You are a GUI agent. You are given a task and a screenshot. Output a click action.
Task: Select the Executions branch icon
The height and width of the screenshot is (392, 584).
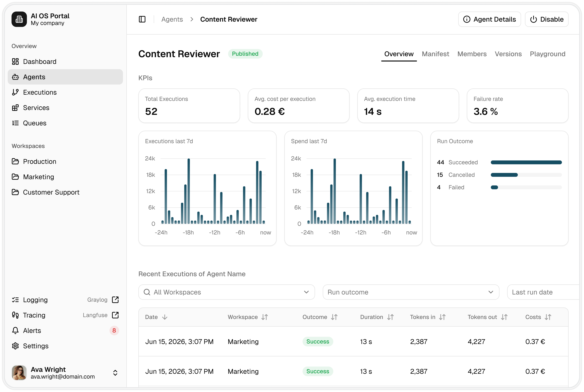click(x=15, y=92)
